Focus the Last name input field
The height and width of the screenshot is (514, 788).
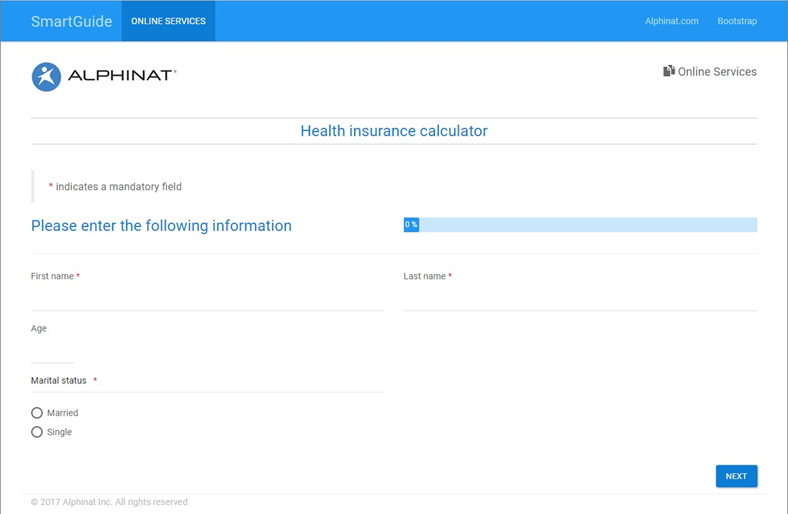coord(580,299)
